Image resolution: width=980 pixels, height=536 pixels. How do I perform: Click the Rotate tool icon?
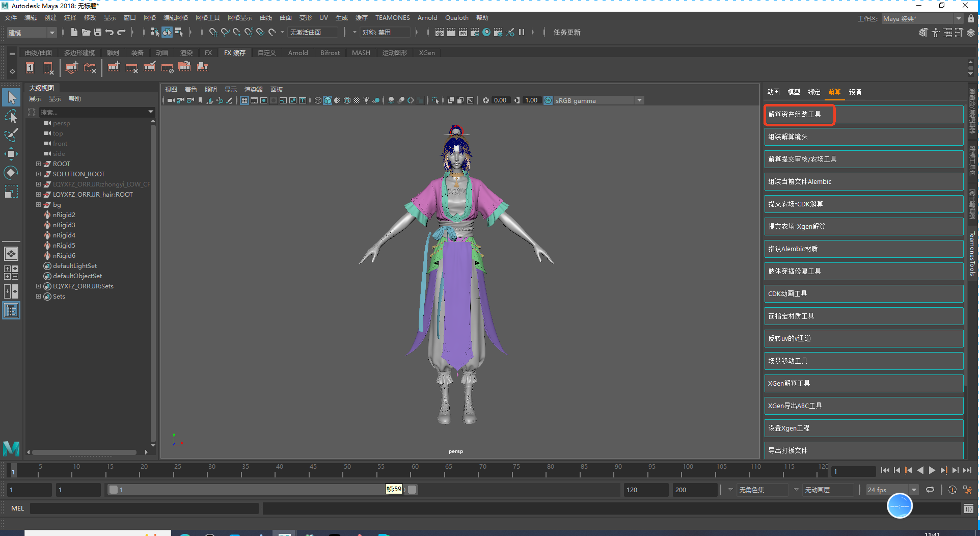(11, 173)
